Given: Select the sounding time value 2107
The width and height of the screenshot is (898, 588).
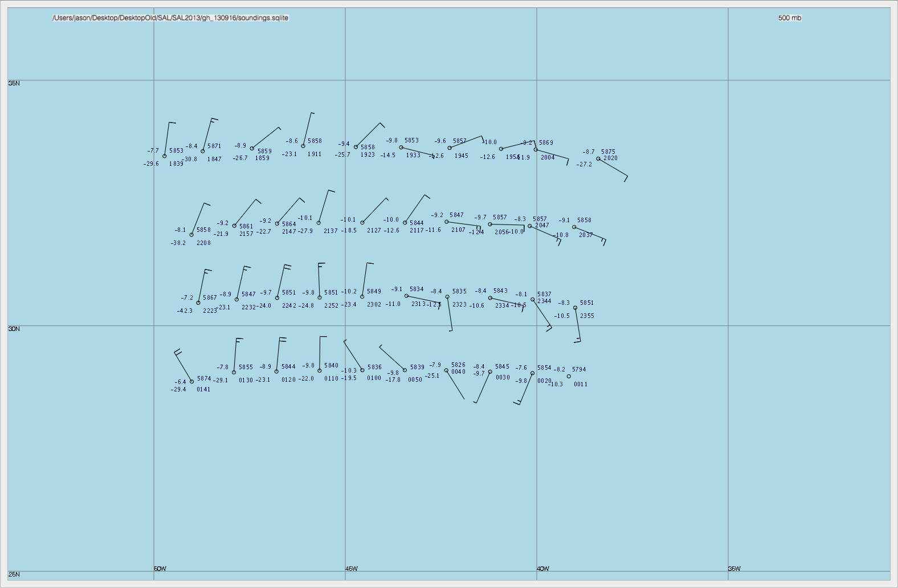Looking at the screenshot, I should point(458,230).
